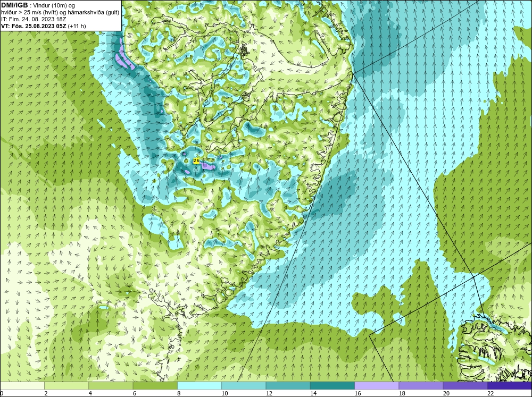Select the 0–2 m/s legend color swatch
The width and height of the screenshot is (532, 397).
[22, 386]
